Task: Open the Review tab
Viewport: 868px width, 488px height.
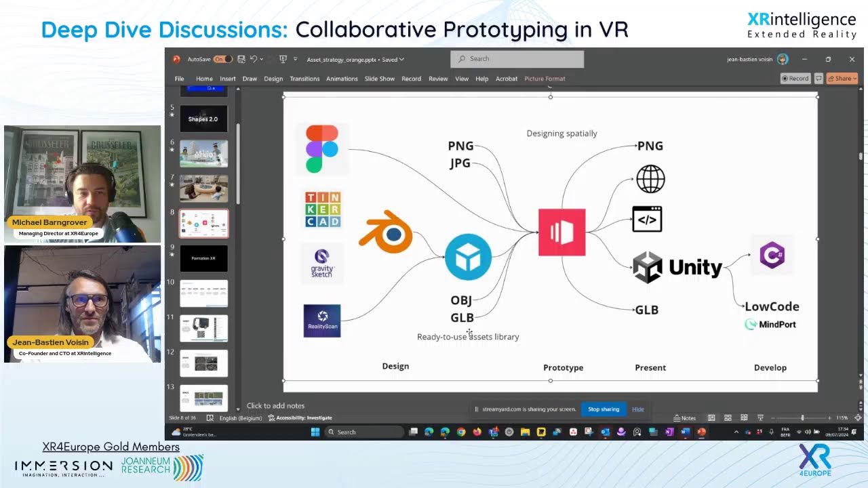Action: (x=438, y=79)
